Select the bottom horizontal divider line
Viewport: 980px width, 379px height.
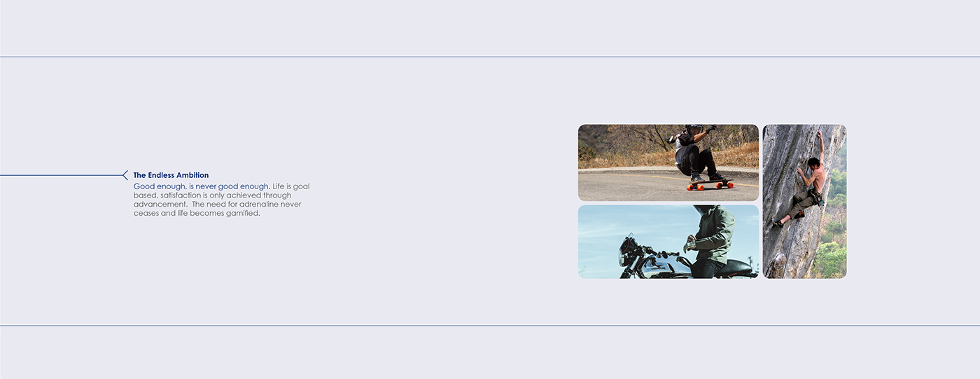pyautogui.click(x=490, y=325)
